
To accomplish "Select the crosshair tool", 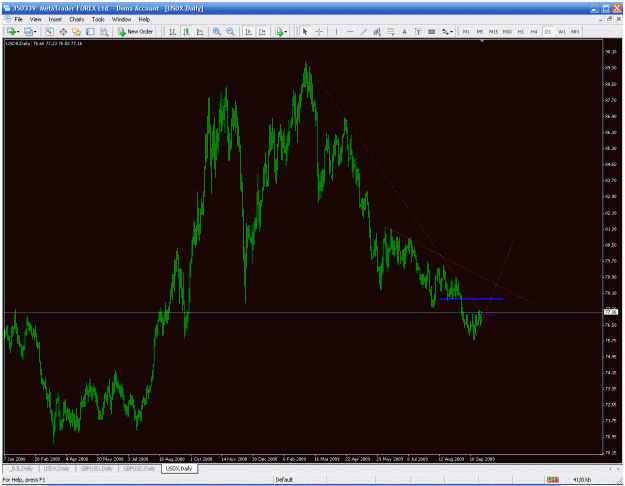I will (x=319, y=31).
